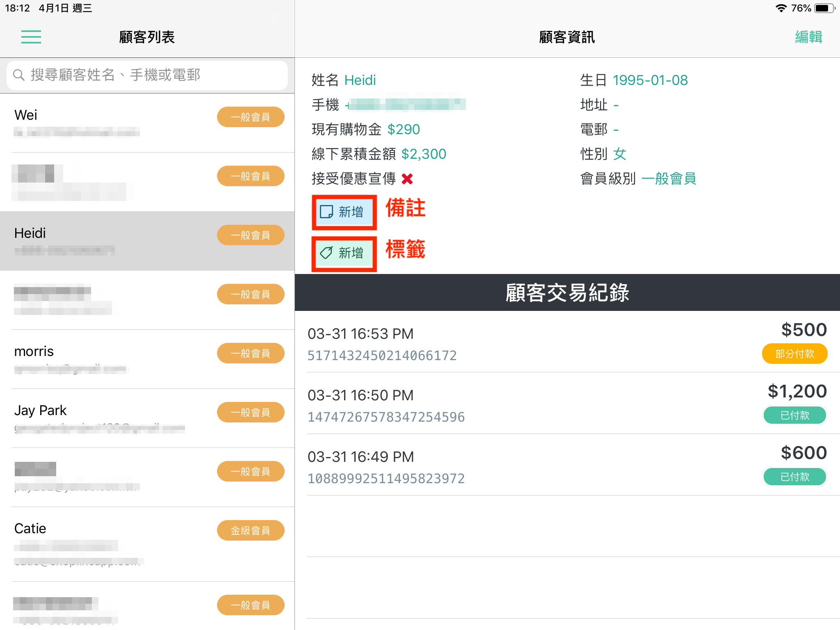
Task: Tap order number 5171432450214066172
Action: tap(382, 356)
